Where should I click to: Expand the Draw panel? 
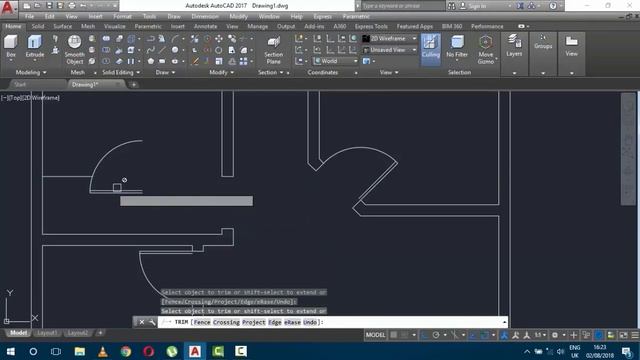click(165, 72)
